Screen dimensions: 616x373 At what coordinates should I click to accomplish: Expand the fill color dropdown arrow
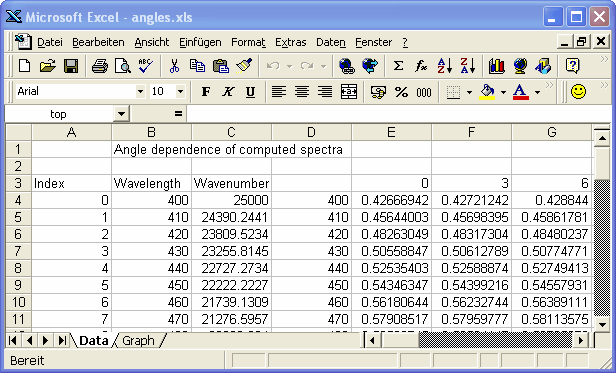[x=503, y=92]
